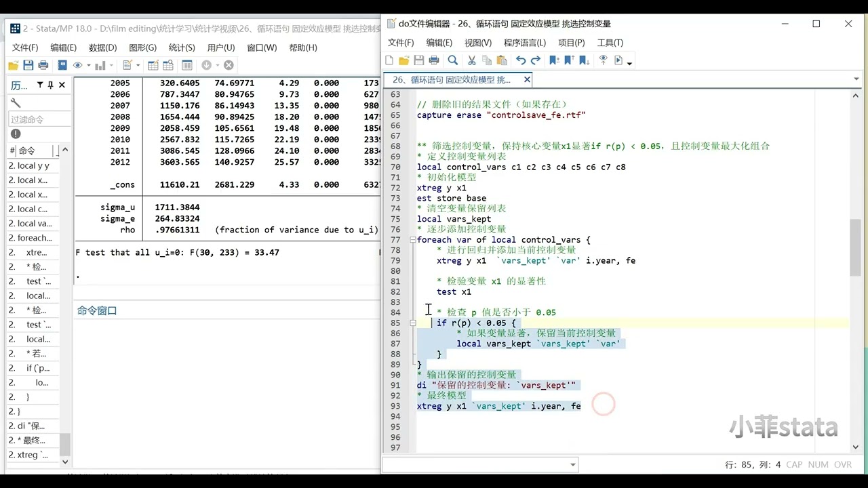Click the filter funnel icon in History panel
The width and height of the screenshot is (868, 488).
click(40, 85)
